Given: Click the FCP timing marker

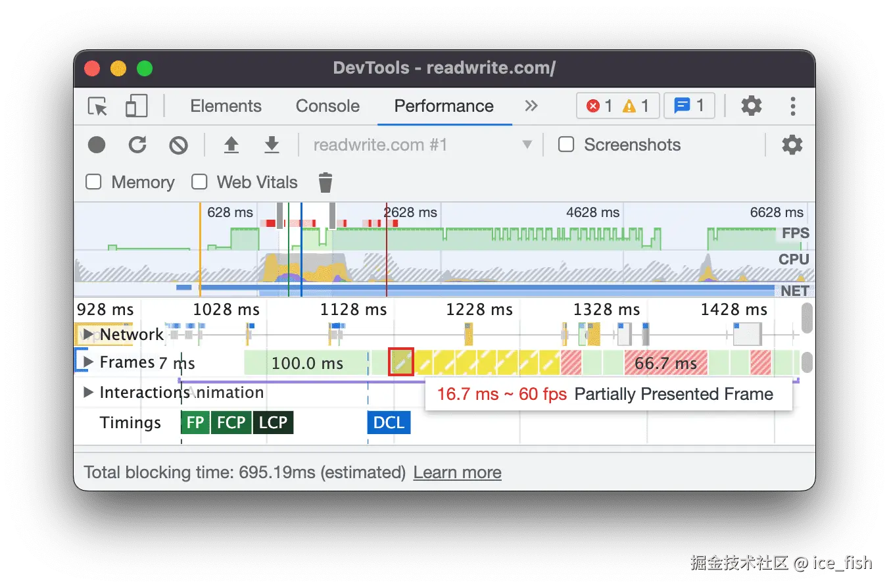Looking at the screenshot, I should click(x=231, y=422).
